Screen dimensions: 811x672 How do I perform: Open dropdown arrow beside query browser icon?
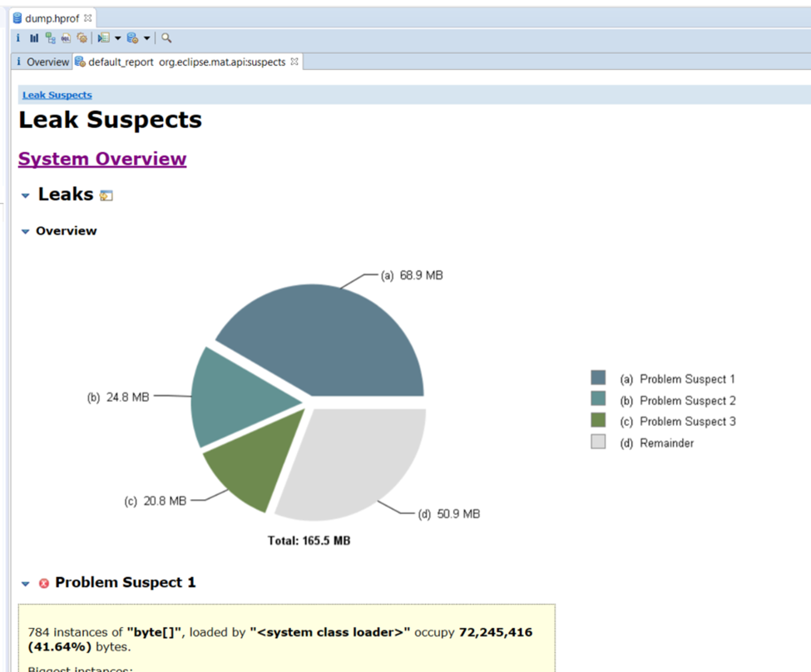(x=147, y=37)
